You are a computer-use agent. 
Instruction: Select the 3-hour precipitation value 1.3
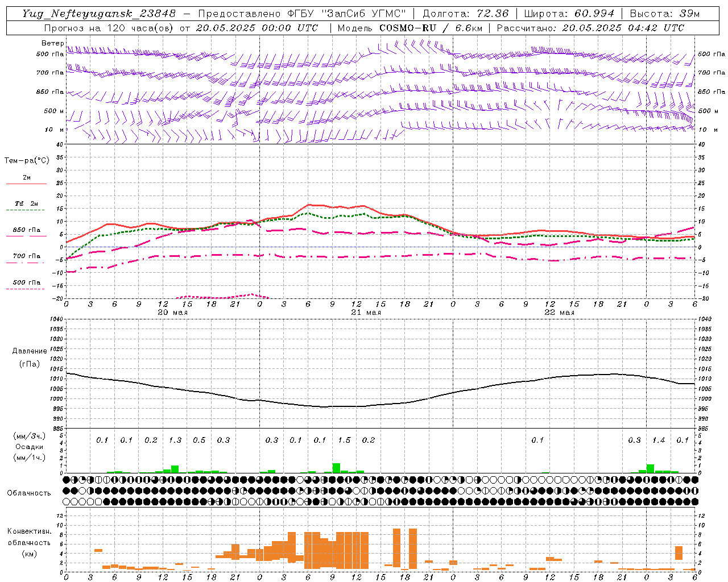175,440
